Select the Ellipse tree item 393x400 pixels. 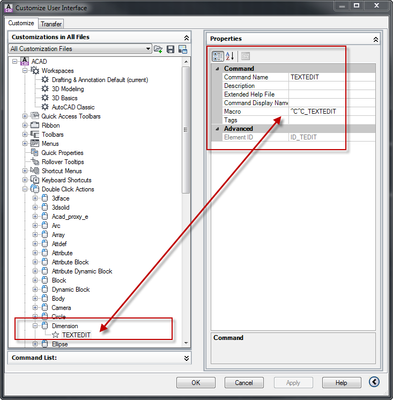pyautogui.click(x=60, y=344)
